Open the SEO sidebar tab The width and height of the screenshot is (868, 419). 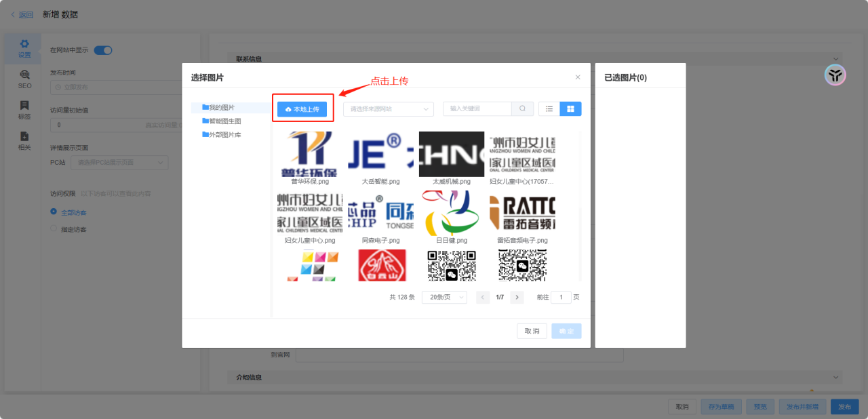[x=24, y=79]
